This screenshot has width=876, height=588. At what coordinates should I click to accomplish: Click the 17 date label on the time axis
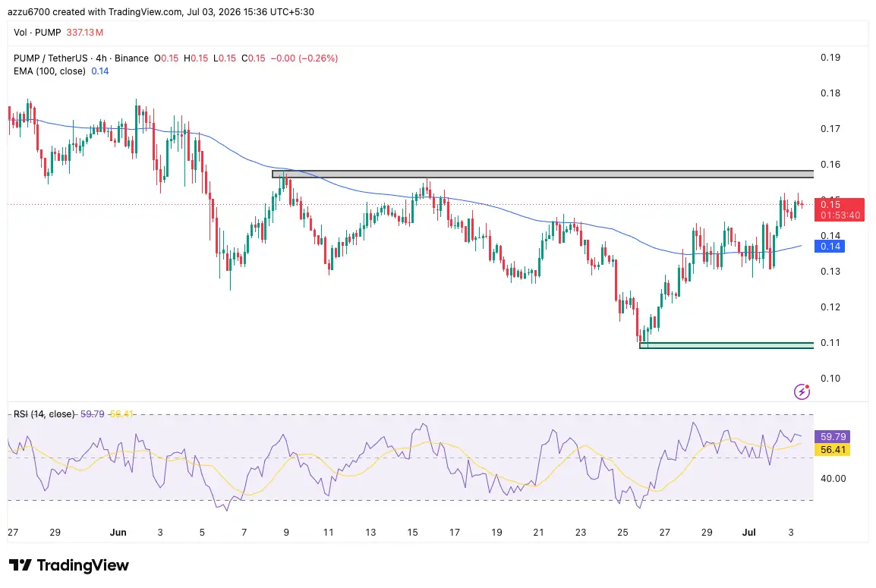(x=455, y=532)
